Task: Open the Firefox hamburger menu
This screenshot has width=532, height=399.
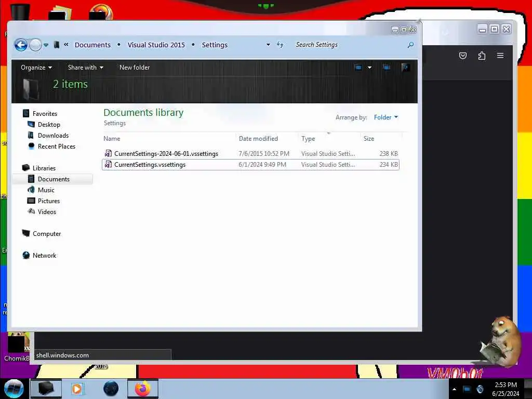Action: [500, 56]
